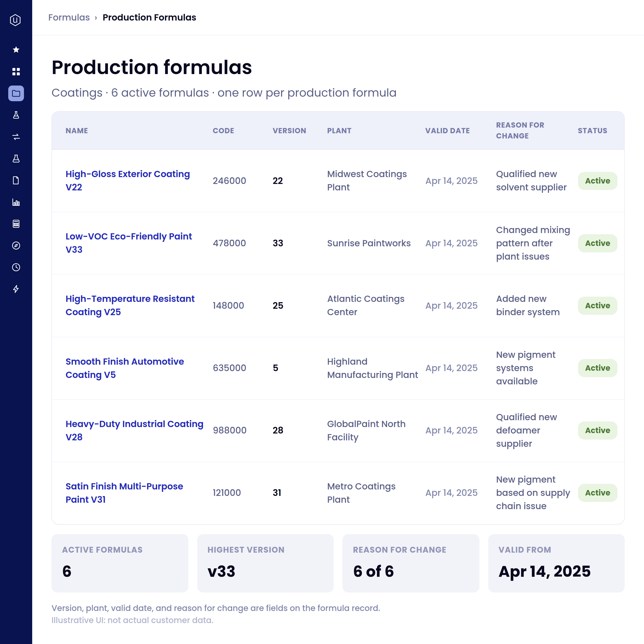Screen dimensions: 644x644
Task: Sort by the Version column header
Action: [289, 131]
